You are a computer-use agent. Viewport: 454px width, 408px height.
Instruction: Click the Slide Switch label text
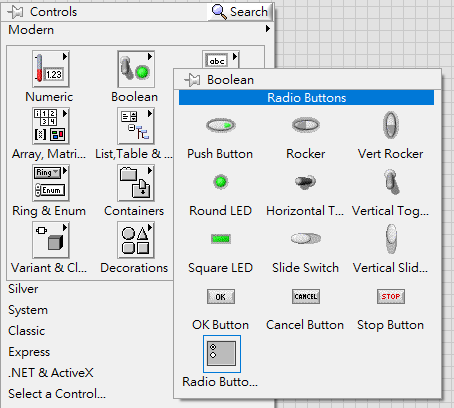[x=305, y=268]
